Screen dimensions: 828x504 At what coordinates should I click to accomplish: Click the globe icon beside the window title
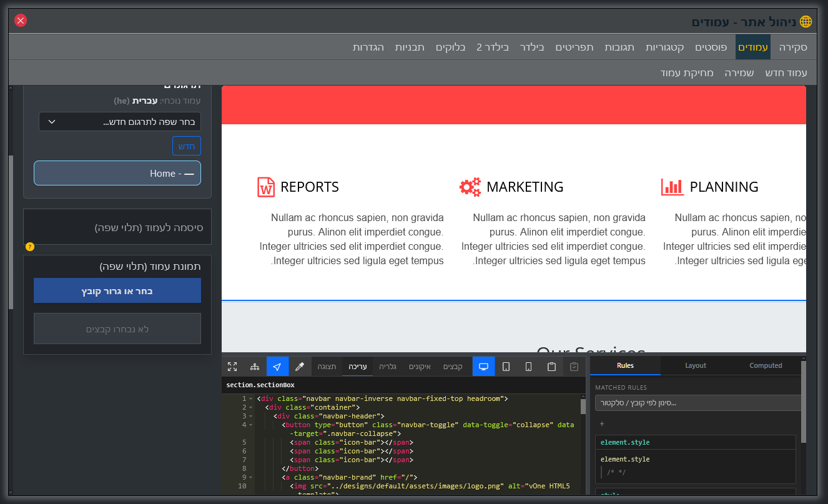click(x=806, y=22)
